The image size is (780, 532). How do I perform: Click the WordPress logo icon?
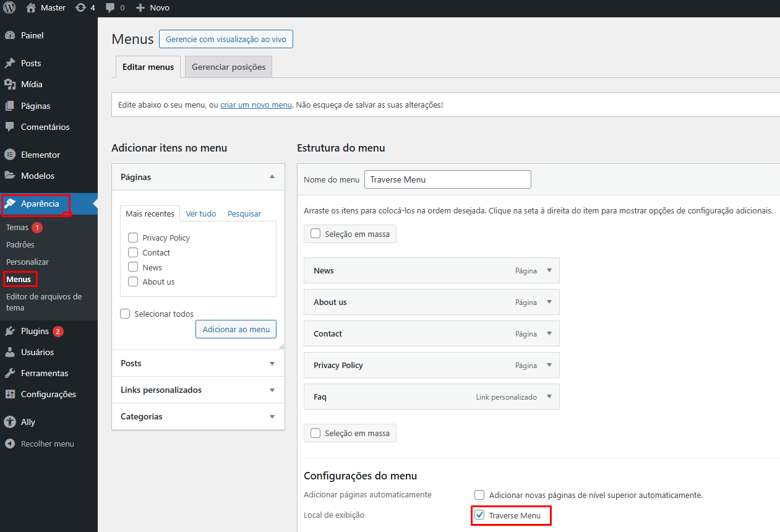click(x=9, y=7)
